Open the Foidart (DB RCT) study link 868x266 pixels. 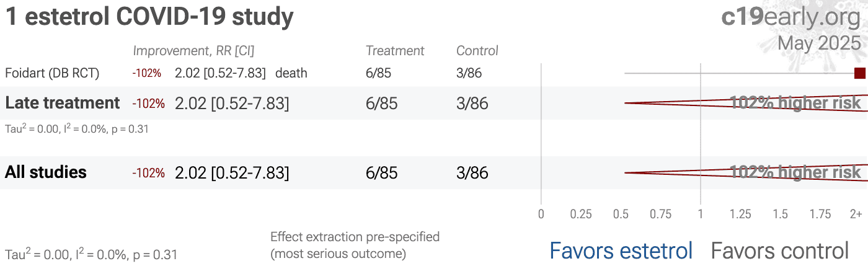[52, 73]
